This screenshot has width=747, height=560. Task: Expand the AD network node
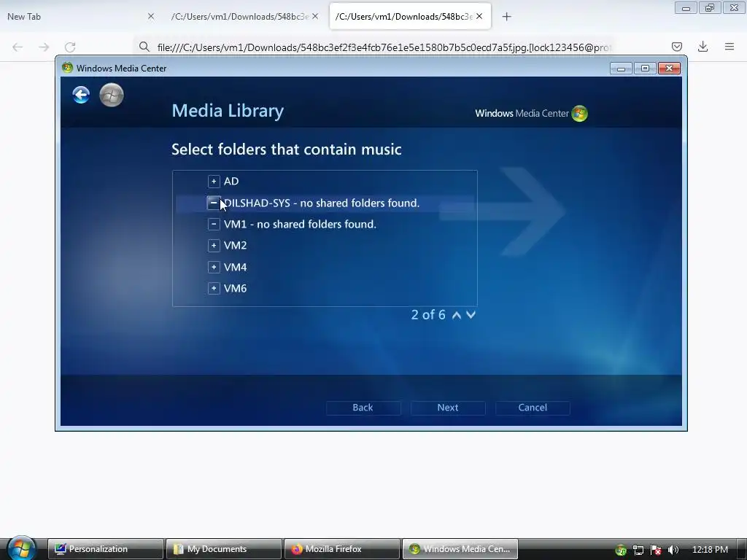coord(214,182)
